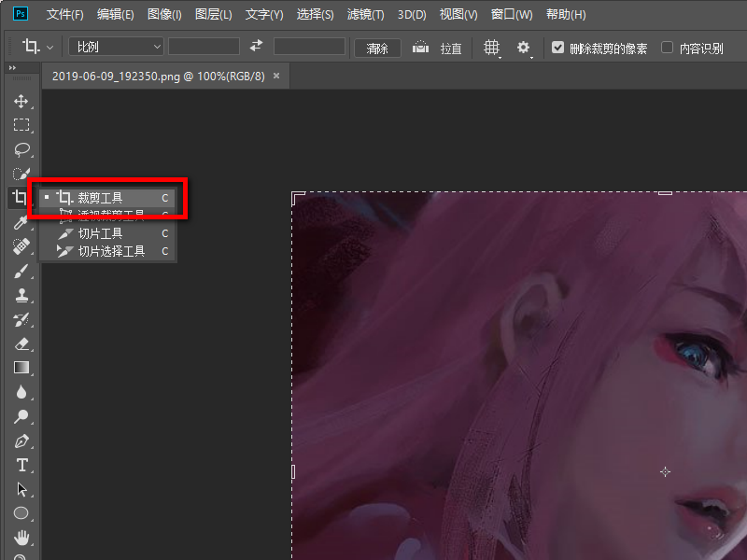Viewport: 747px width, 560px height.
Task: Click the 清除 button
Action: (377, 48)
